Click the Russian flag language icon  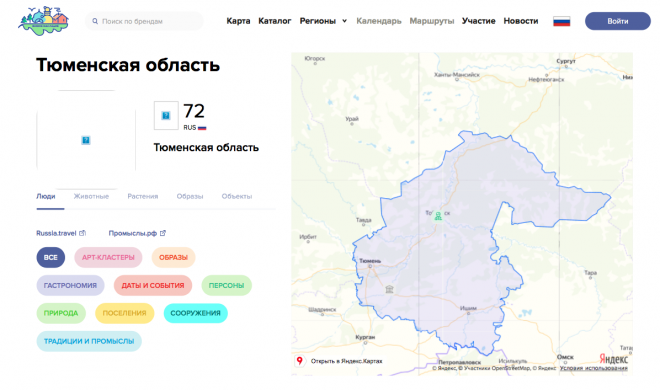click(562, 21)
